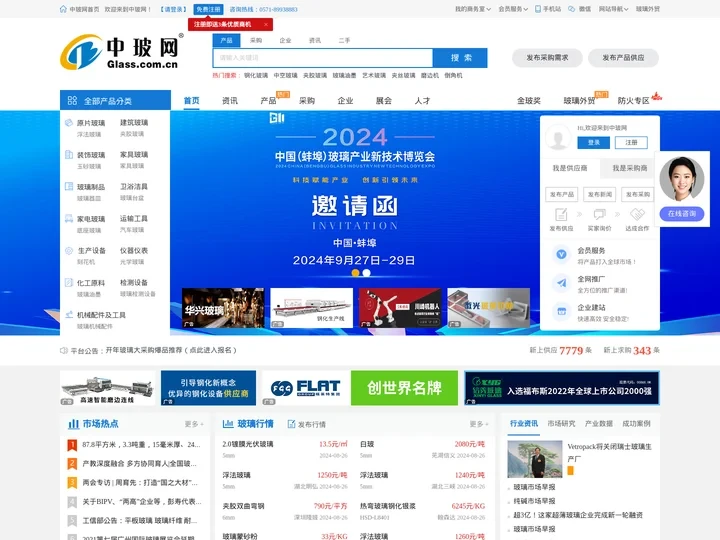This screenshot has width=720, height=540.
Task: Click the 化工原料 category icon
Action: pos(69,282)
